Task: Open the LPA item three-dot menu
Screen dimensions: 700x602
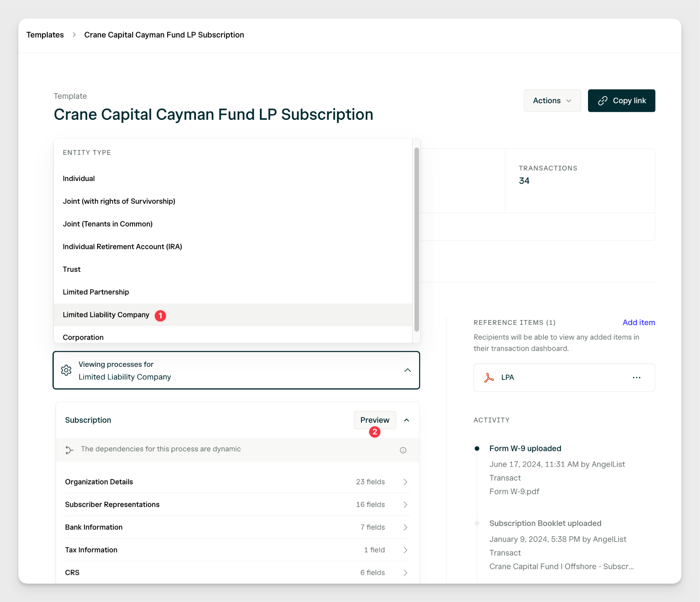Action: coord(637,378)
